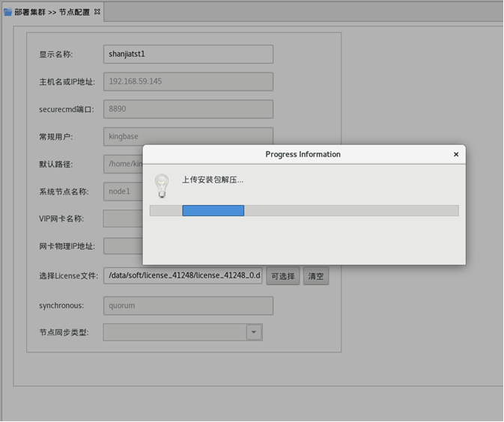The image size is (504, 422).
Task: Click the 主机名或IP地址 field showing 192.168.59.145
Action: (188, 82)
